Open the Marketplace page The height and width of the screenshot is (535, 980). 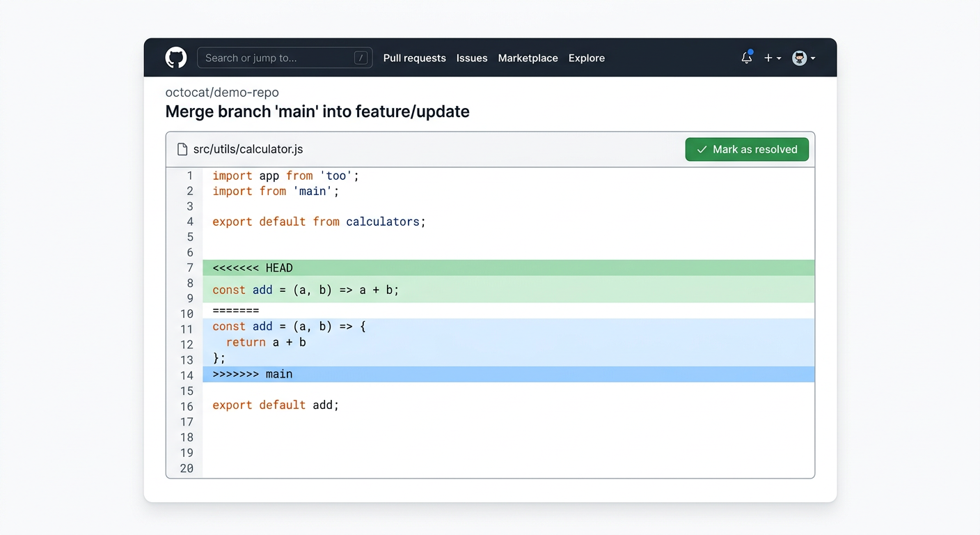click(x=528, y=59)
